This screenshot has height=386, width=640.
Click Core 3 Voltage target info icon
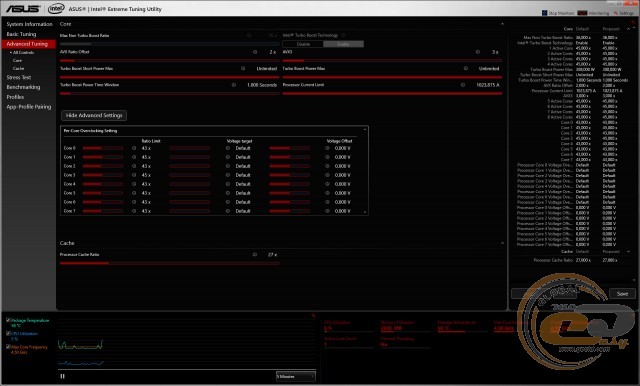click(x=228, y=175)
